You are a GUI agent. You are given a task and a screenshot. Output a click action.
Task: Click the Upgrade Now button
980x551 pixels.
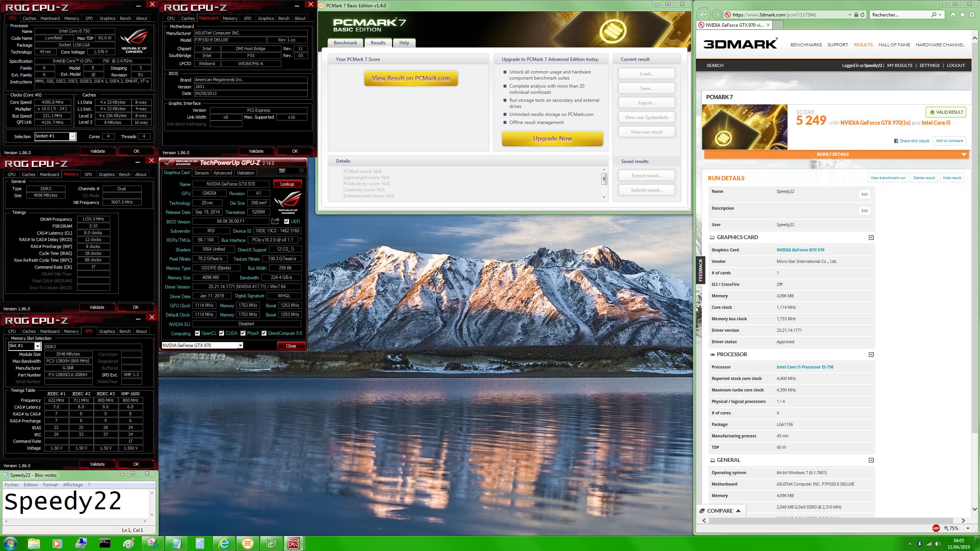(552, 139)
